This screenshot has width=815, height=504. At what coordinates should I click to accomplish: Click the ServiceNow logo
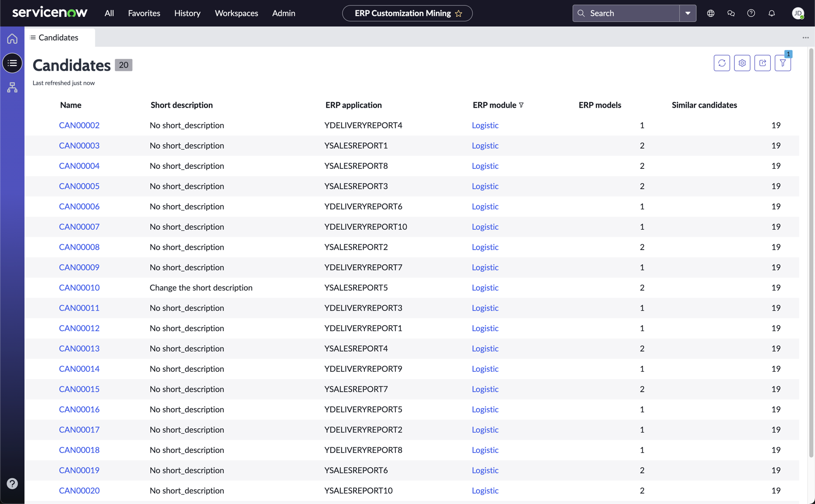point(50,13)
